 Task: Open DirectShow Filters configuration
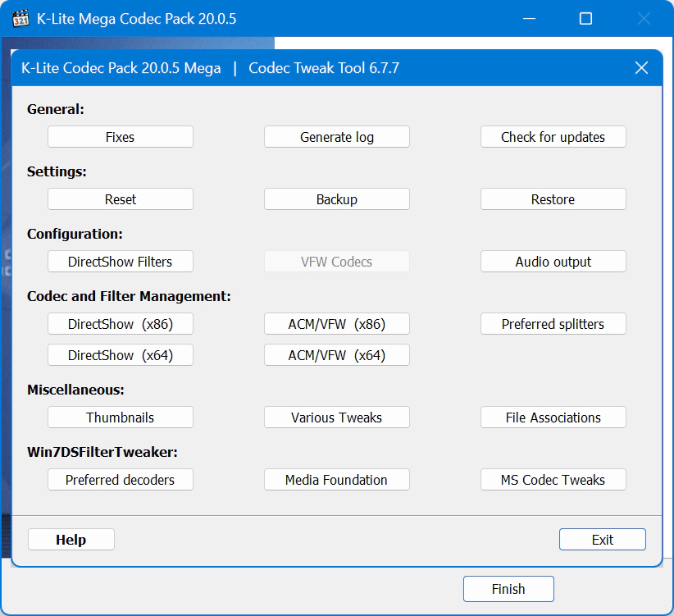point(121,262)
